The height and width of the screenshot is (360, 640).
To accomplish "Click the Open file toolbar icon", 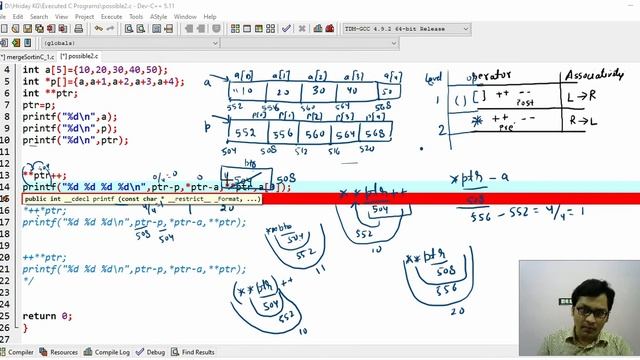I will pos(16,29).
